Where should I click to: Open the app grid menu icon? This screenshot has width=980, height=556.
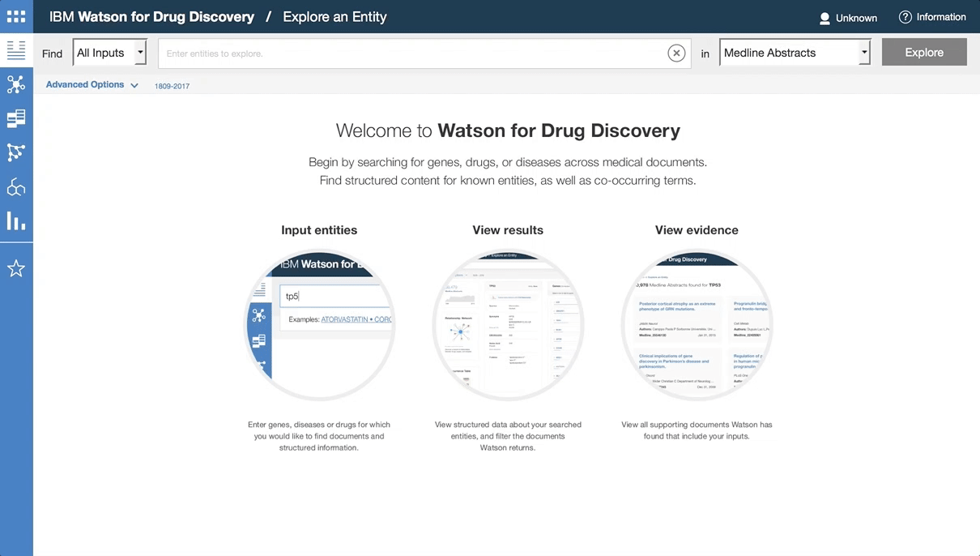(16, 16)
